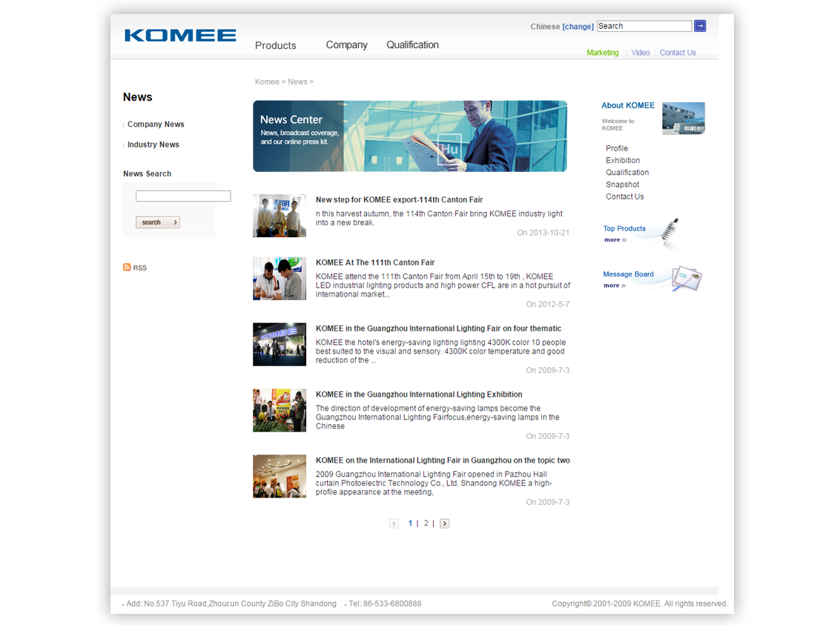Click the 'News Search' label
The width and height of the screenshot is (840, 625).
coord(148,174)
